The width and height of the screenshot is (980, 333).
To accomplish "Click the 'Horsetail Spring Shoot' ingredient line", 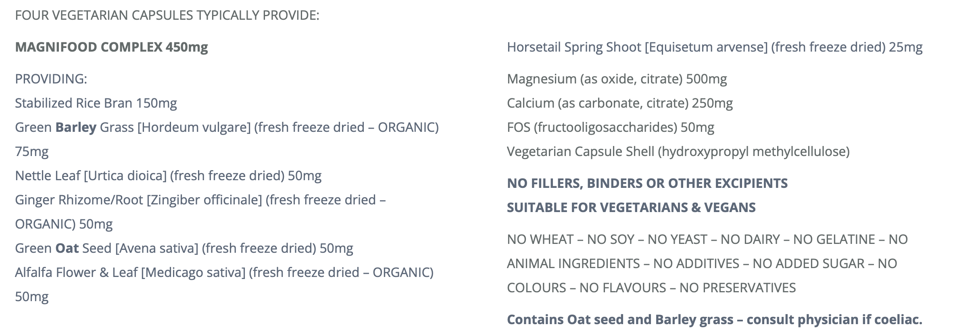I will [x=714, y=47].
